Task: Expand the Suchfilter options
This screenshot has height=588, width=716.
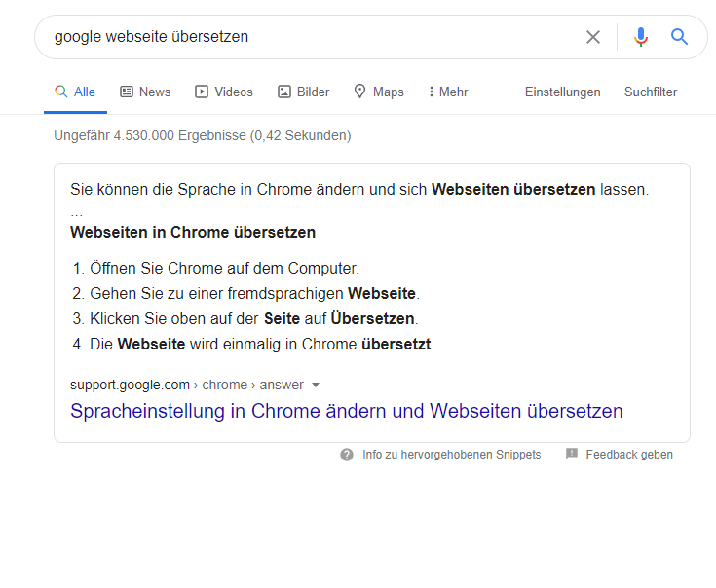Action: (x=650, y=92)
